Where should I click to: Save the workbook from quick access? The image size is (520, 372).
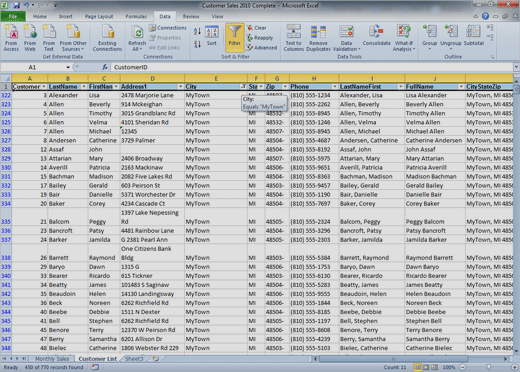(x=17, y=5)
